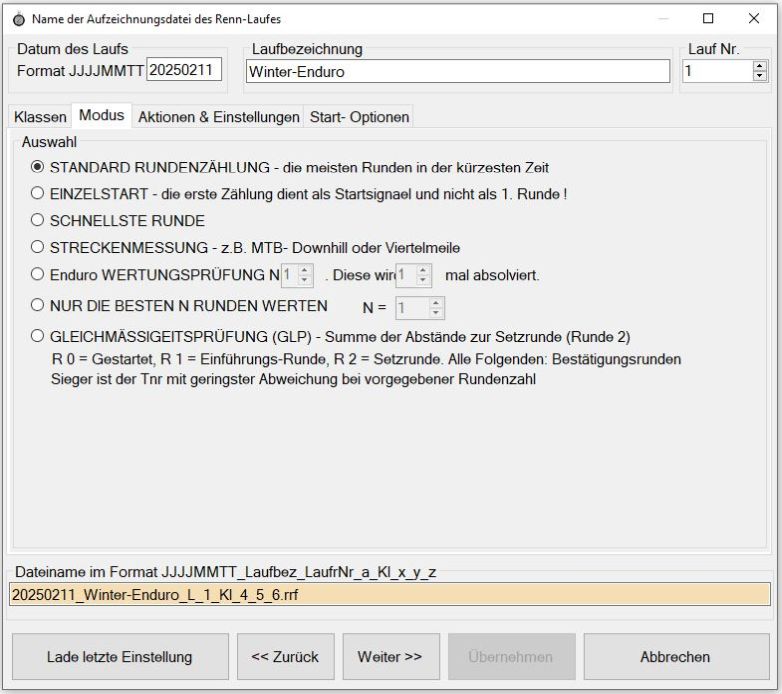
Task: Click the 'Format JJJJMMTT' label
Action: coord(80,71)
